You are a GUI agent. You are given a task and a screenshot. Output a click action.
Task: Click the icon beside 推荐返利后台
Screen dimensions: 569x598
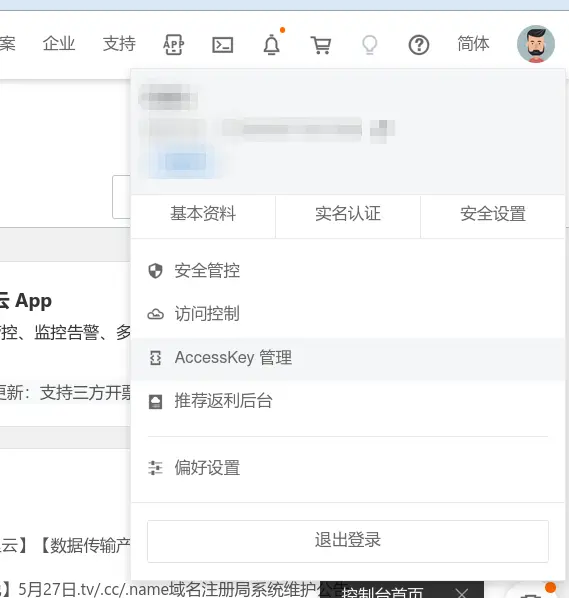[155, 402]
